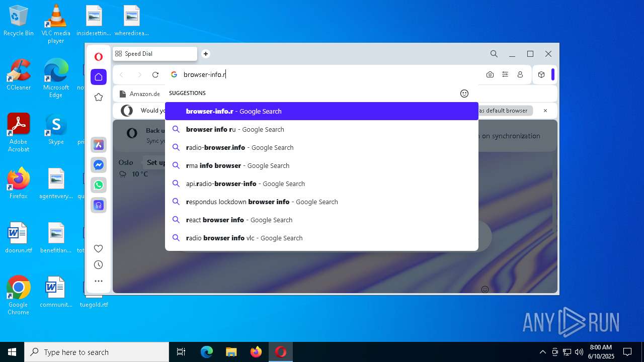Select suggestion "rma info browser"

pyautogui.click(x=321, y=165)
